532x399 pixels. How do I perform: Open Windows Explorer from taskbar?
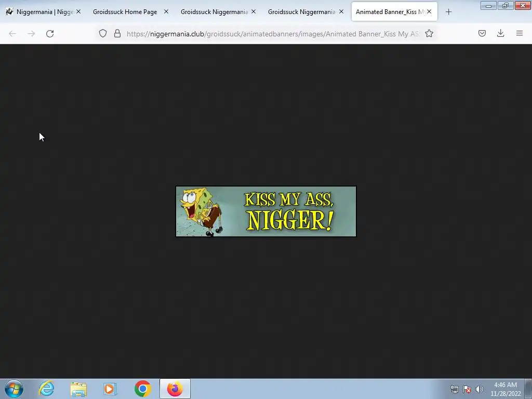pos(78,389)
